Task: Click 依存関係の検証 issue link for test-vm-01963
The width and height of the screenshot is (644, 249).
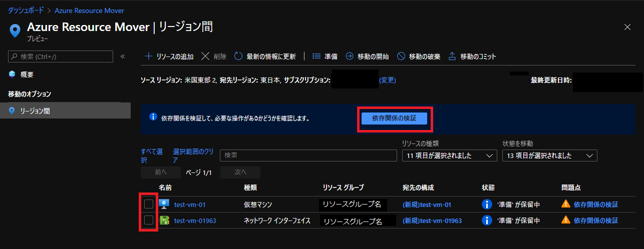Action: 596,220
